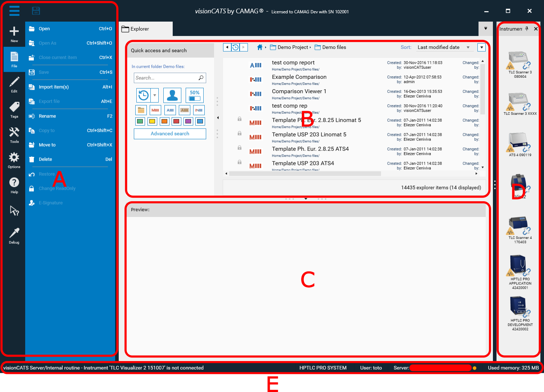Open the Options gear section
The image size is (544, 392).
tap(14, 160)
